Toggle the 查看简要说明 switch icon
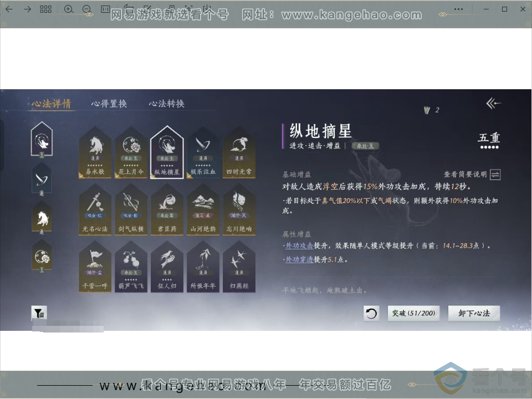This screenshot has width=532, height=399. pyautogui.click(x=495, y=175)
